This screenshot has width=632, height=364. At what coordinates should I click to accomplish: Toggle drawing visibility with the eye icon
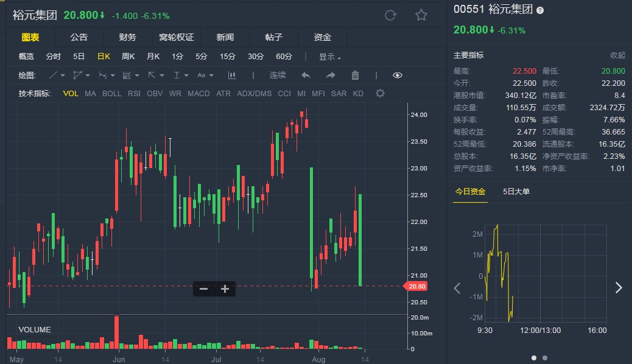pyautogui.click(x=398, y=75)
